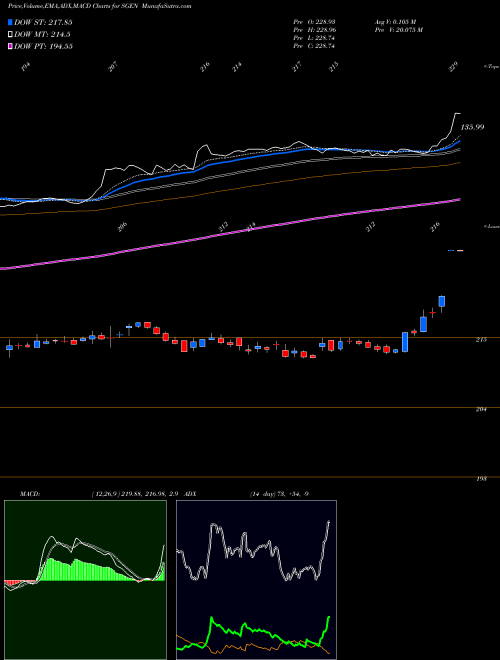Click the ADX (14 day) values text
500x660 pixels.
pos(279,494)
